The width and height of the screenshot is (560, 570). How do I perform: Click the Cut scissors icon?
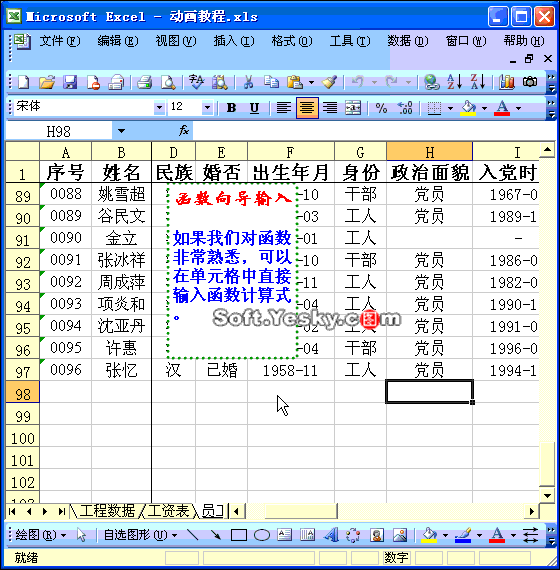point(248,82)
